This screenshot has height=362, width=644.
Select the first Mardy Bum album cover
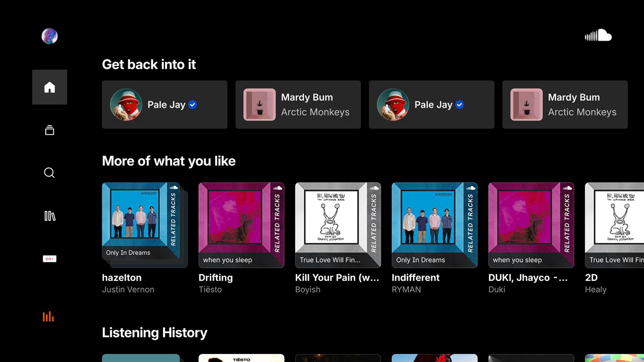point(260,105)
